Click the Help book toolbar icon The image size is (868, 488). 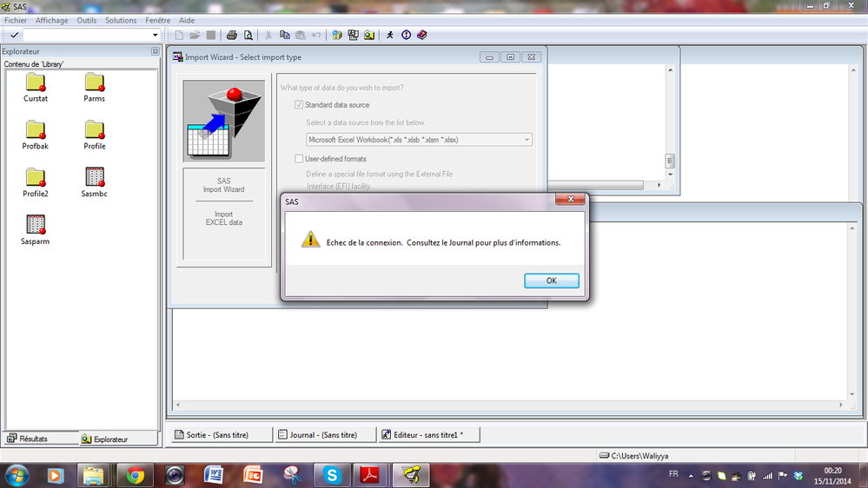[x=422, y=35]
